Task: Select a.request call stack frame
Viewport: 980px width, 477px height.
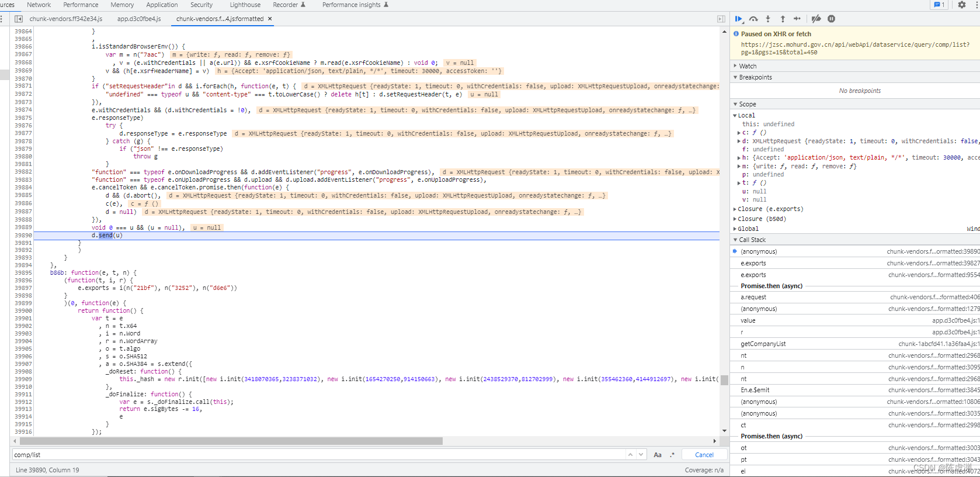Action: pos(855,298)
